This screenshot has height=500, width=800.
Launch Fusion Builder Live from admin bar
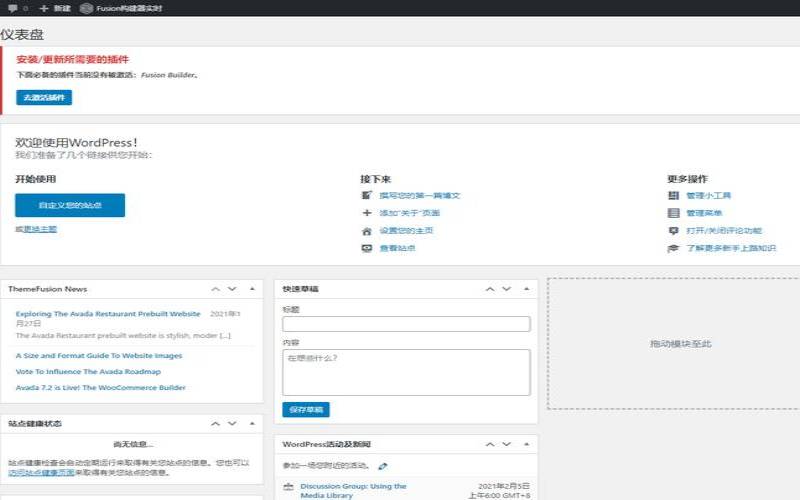pyautogui.click(x=121, y=8)
